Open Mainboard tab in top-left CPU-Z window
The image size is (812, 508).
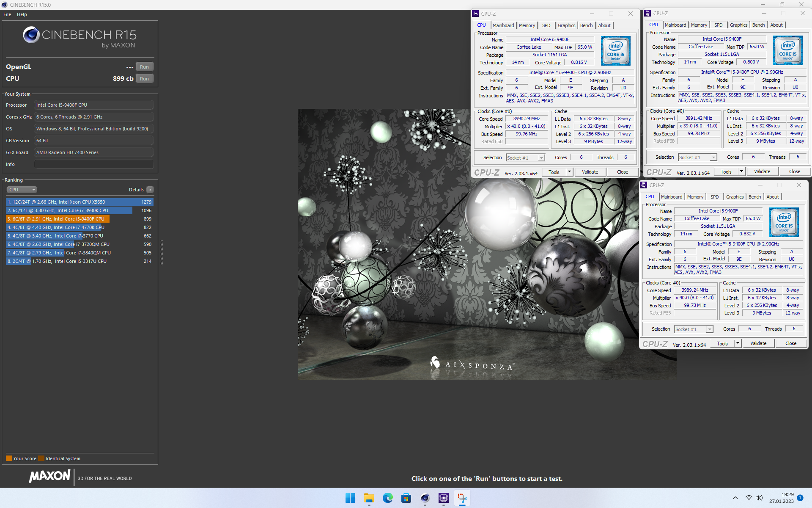coord(503,25)
